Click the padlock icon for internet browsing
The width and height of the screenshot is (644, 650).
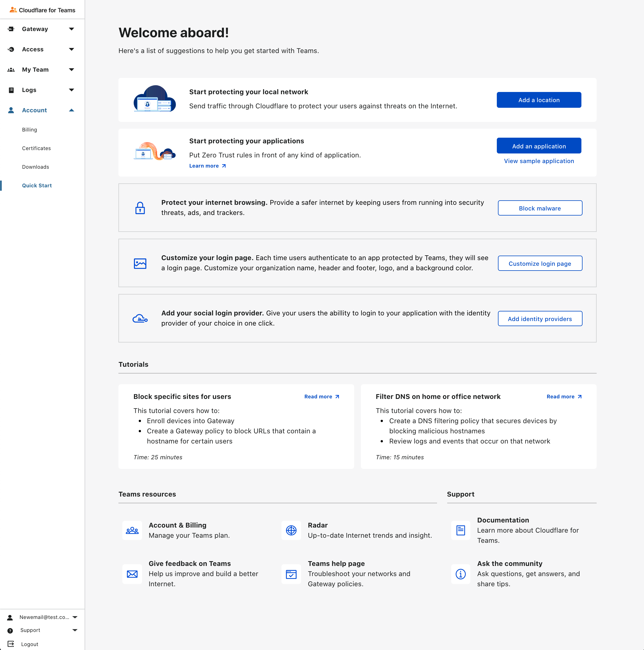coord(140,208)
